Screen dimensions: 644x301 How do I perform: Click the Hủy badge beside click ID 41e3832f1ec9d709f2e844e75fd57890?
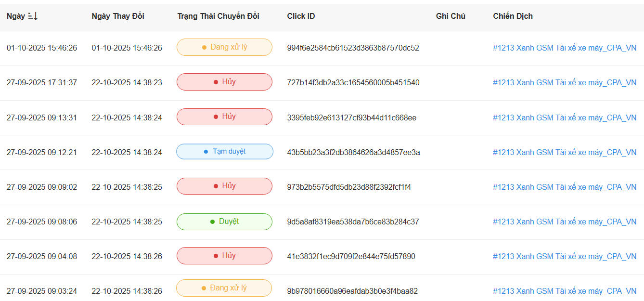pyautogui.click(x=224, y=256)
